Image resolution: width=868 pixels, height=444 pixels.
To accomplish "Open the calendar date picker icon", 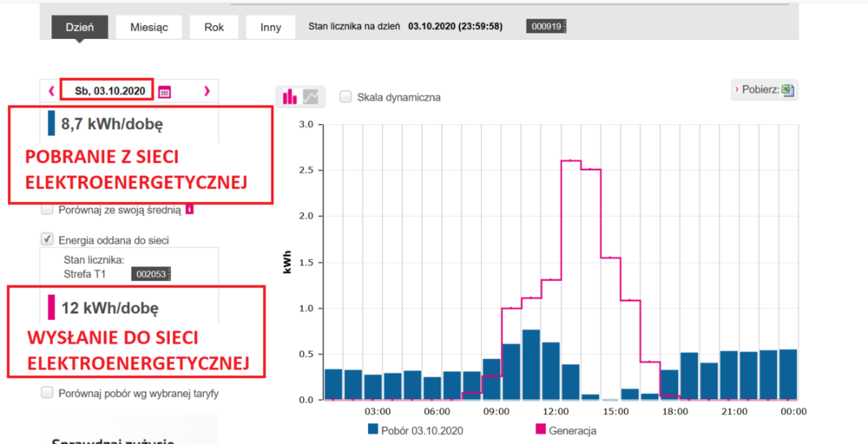I will coord(165,91).
